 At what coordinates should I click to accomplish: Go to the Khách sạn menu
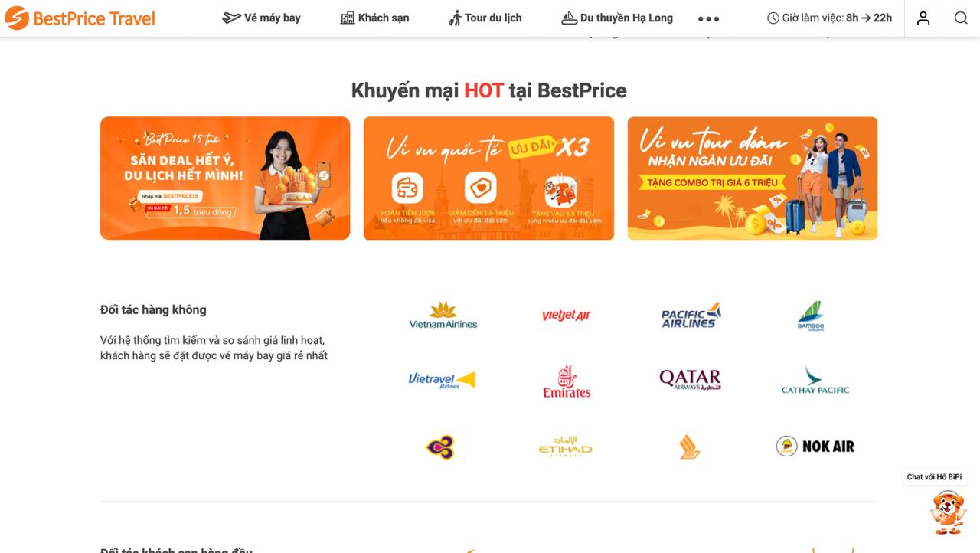tap(374, 18)
